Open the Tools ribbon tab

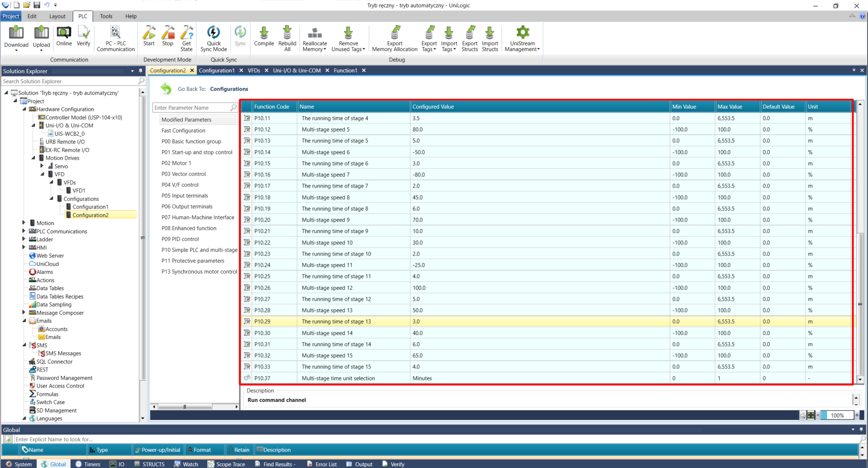(x=106, y=16)
